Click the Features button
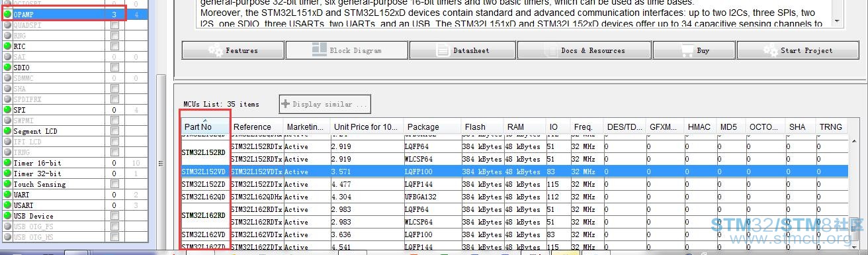The image size is (868, 255). (x=232, y=50)
